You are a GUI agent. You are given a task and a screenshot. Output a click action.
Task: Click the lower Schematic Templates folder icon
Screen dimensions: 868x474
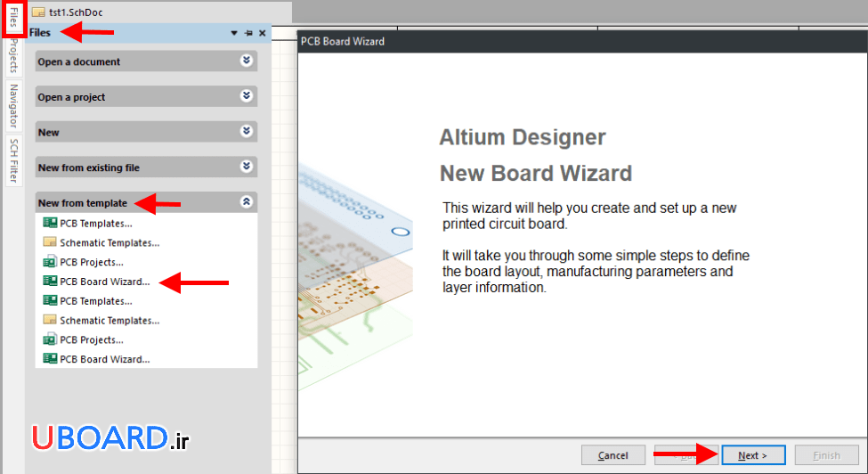(x=50, y=321)
